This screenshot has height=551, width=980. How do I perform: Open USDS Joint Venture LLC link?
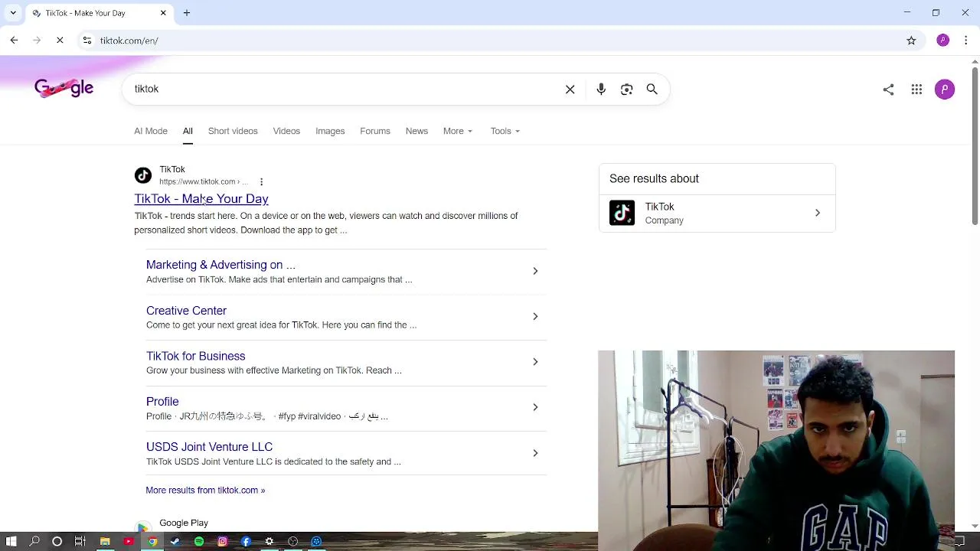tap(209, 447)
